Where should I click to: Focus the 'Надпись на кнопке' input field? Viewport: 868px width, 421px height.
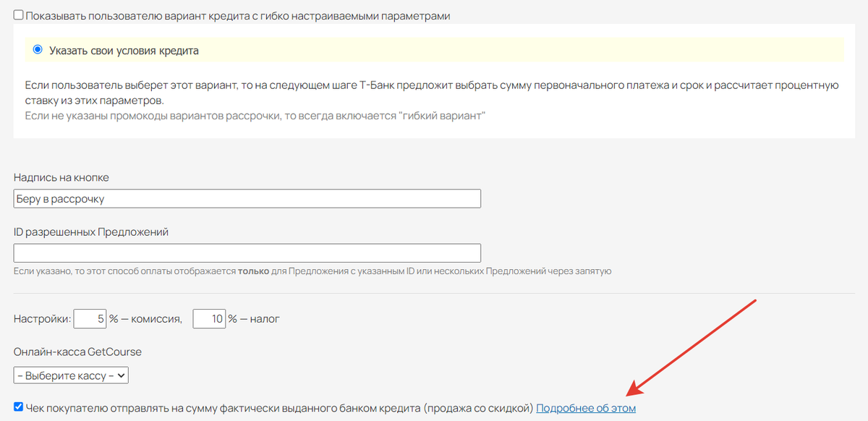pyautogui.click(x=247, y=199)
